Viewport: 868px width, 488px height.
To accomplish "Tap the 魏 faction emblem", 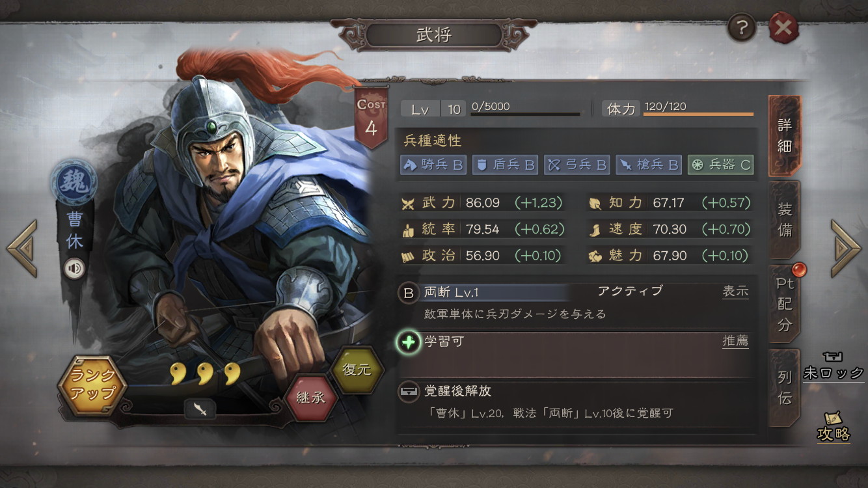I will pyautogui.click(x=74, y=182).
